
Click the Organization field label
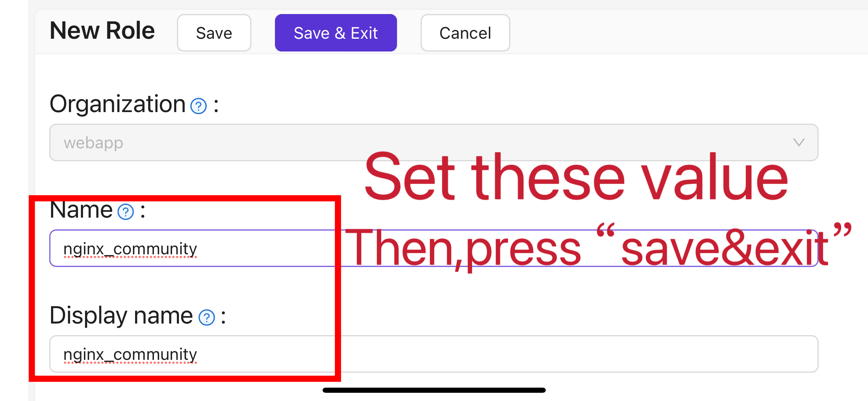(x=118, y=104)
